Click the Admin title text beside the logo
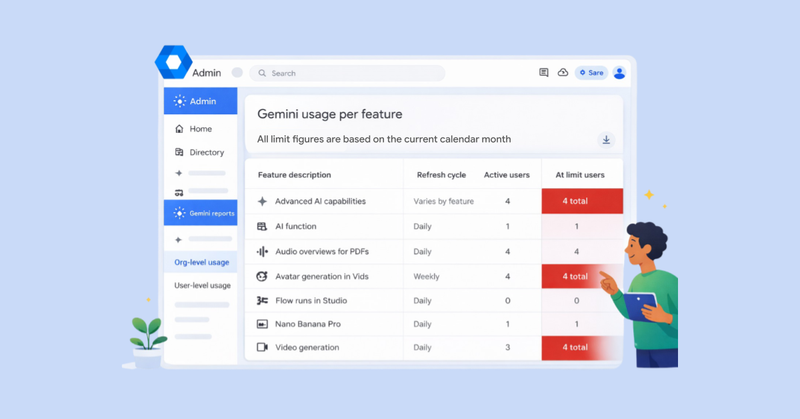This screenshot has height=419, width=800. (x=207, y=72)
